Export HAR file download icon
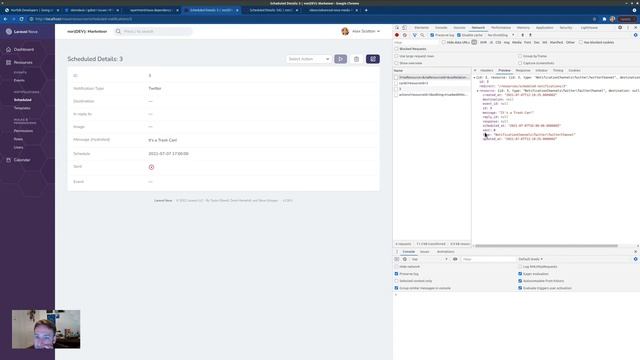Viewport: 640px width, 360px height. pyautogui.click(x=530, y=35)
